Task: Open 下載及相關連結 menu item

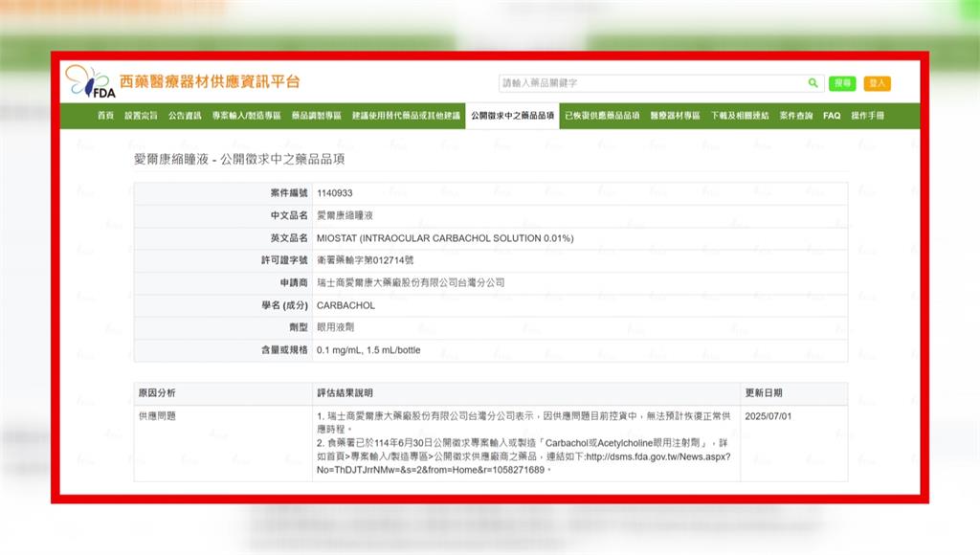Action: [x=740, y=116]
